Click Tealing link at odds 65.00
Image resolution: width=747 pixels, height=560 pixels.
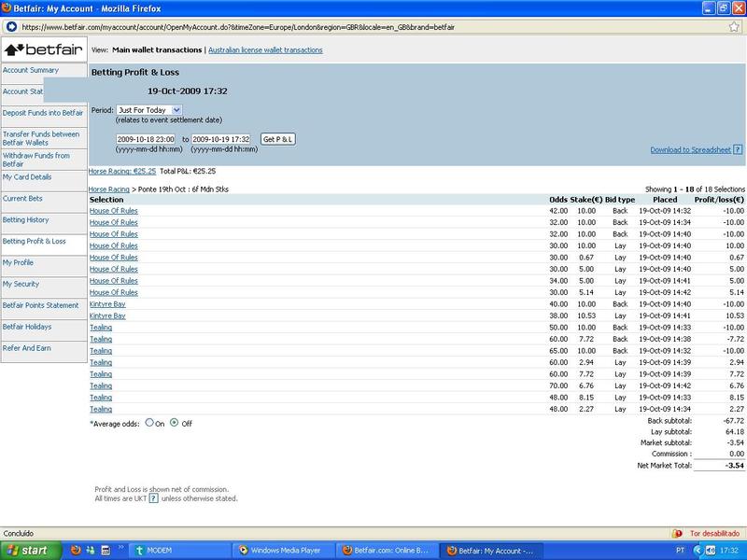click(x=101, y=351)
